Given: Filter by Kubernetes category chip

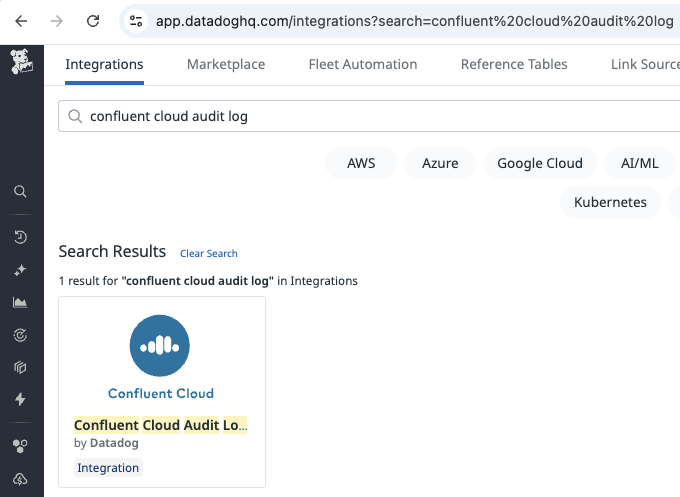Looking at the screenshot, I should click(610, 202).
